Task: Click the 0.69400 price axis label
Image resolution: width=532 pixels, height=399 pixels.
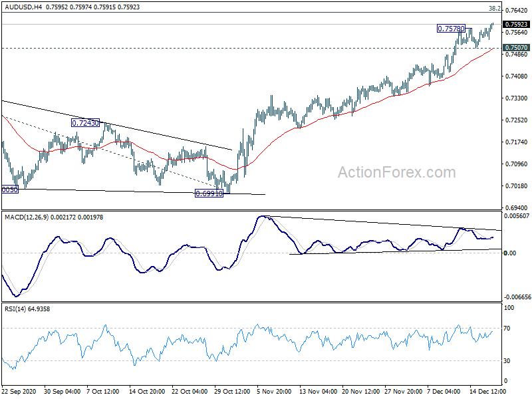Action: [x=517, y=207]
